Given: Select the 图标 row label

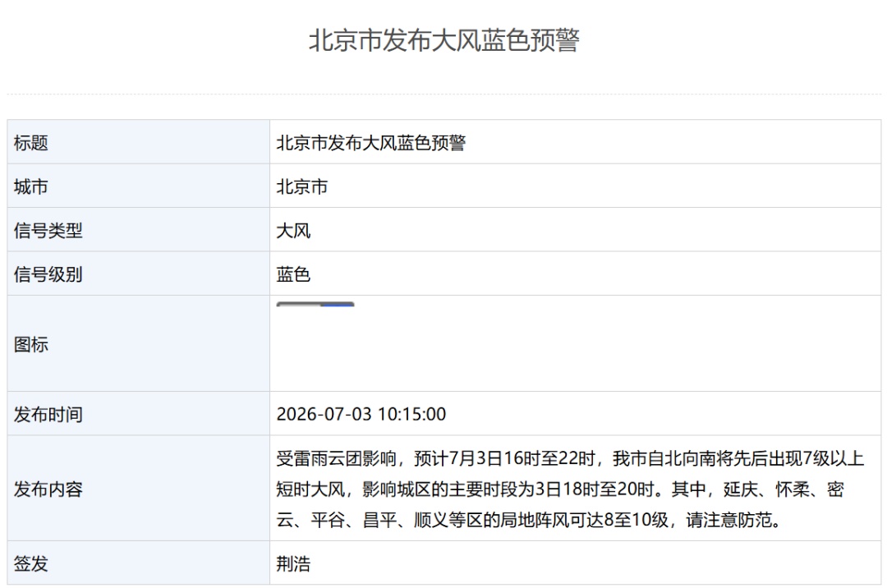Looking at the screenshot, I should [31, 344].
